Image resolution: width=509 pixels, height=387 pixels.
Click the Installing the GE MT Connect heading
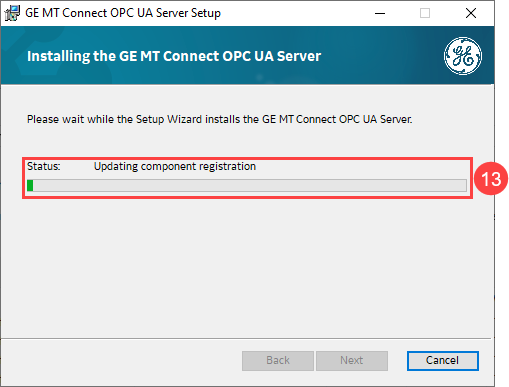(x=174, y=56)
